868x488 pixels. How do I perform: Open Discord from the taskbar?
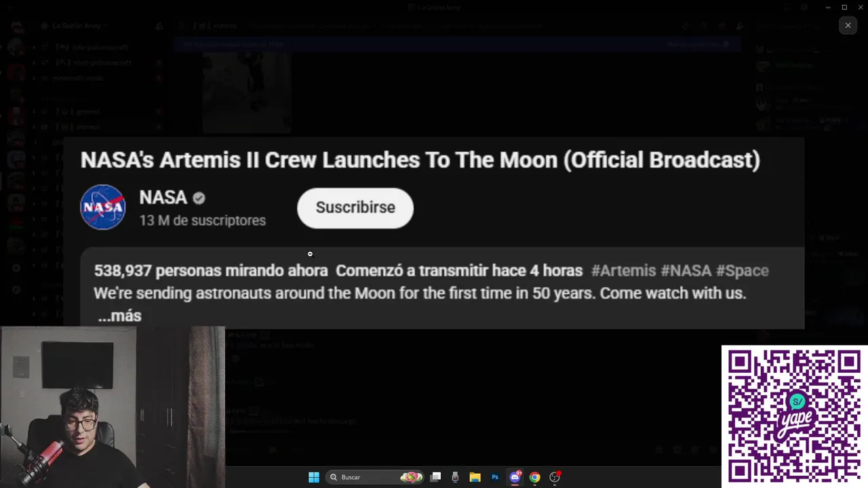click(515, 477)
